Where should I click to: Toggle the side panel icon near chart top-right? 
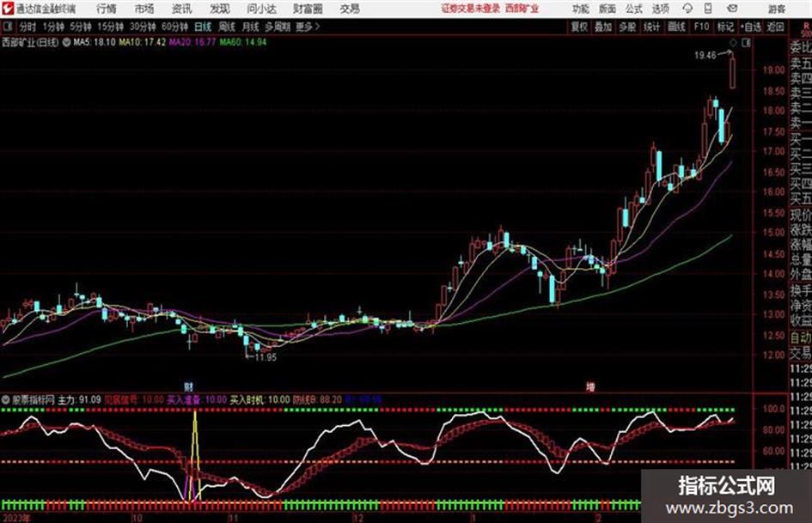click(x=746, y=43)
